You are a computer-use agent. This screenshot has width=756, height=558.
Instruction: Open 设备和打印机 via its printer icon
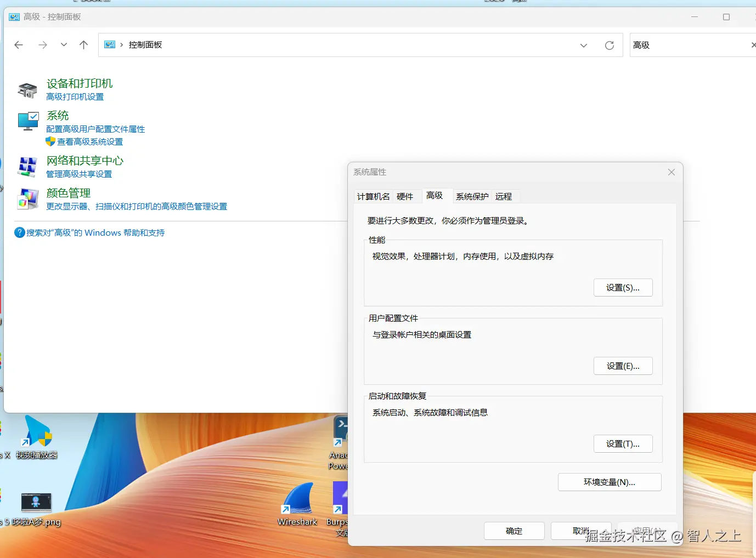[27, 89]
